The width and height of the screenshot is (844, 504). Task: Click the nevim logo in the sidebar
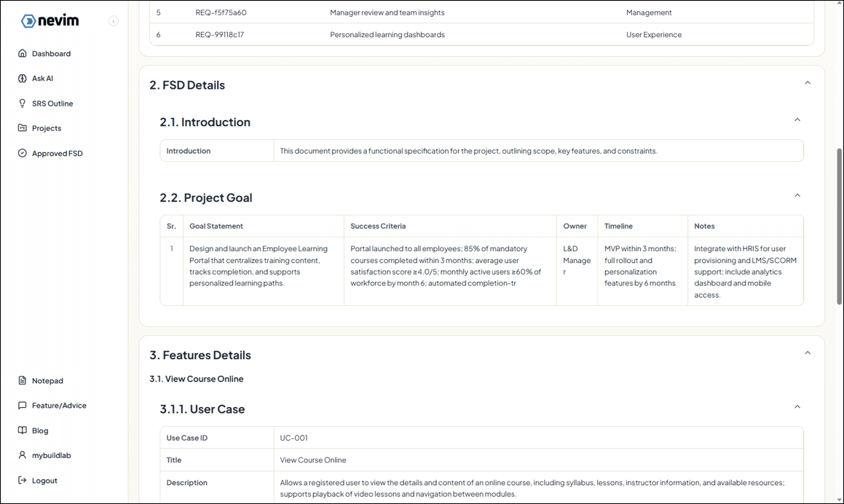50,20
